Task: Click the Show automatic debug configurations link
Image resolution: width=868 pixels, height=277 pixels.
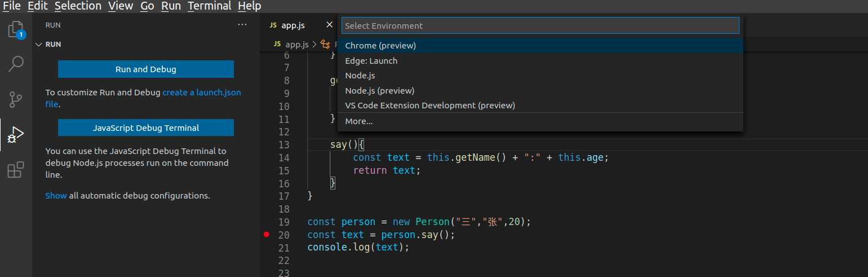Action: tap(56, 196)
